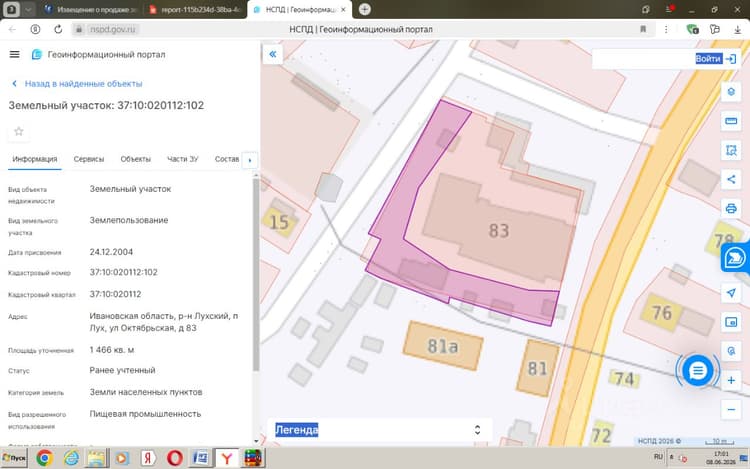Screen dimensions: 750x469
Task: Collapse the side panel with double-chevron button
Action: point(273,54)
